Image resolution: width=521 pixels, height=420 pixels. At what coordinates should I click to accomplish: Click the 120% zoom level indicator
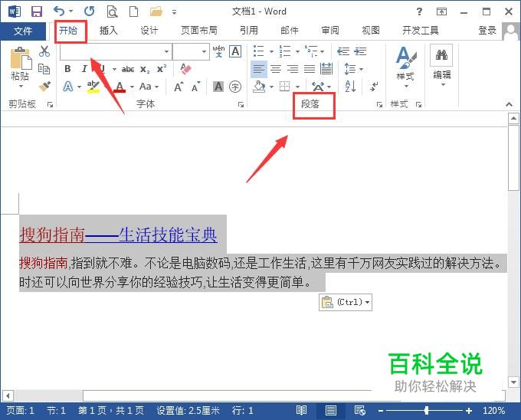pos(493,411)
